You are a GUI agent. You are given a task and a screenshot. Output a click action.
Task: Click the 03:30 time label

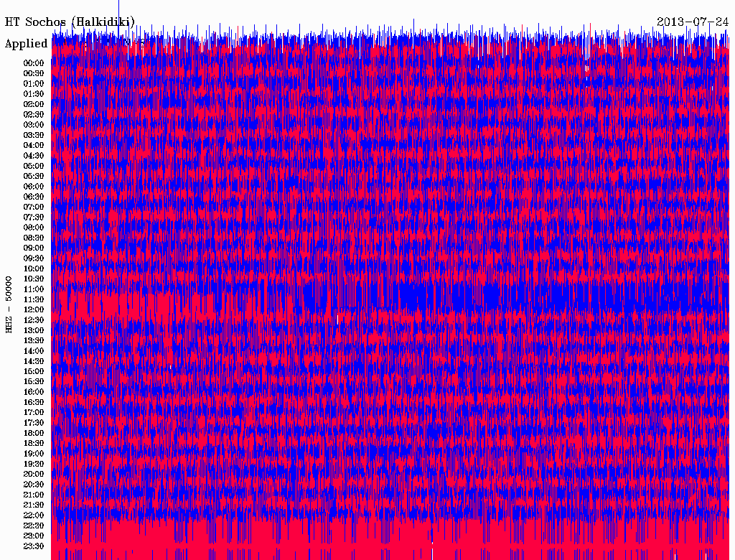[x=34, y=135]
